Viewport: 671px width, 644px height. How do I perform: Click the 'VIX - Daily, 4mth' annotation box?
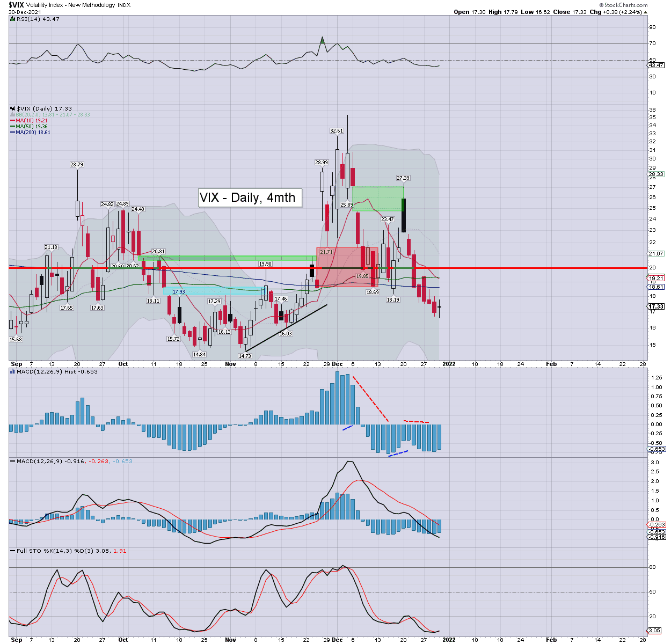coord(250,197)
